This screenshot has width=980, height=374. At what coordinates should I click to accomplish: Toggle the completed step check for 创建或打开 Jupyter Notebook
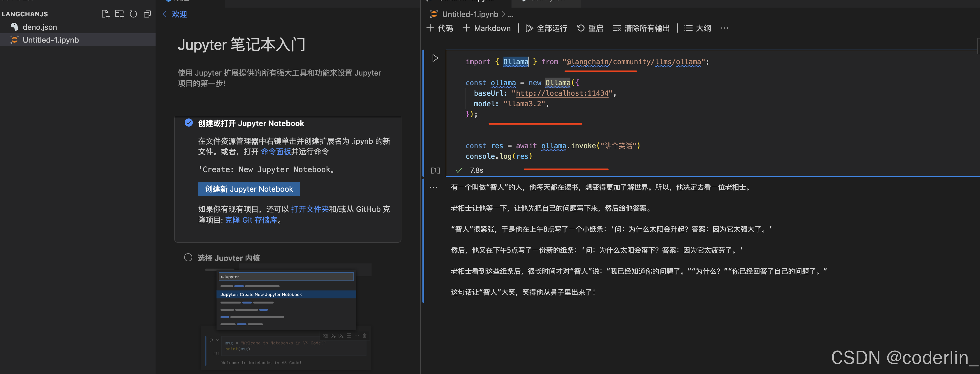click(x=189, y=123)
